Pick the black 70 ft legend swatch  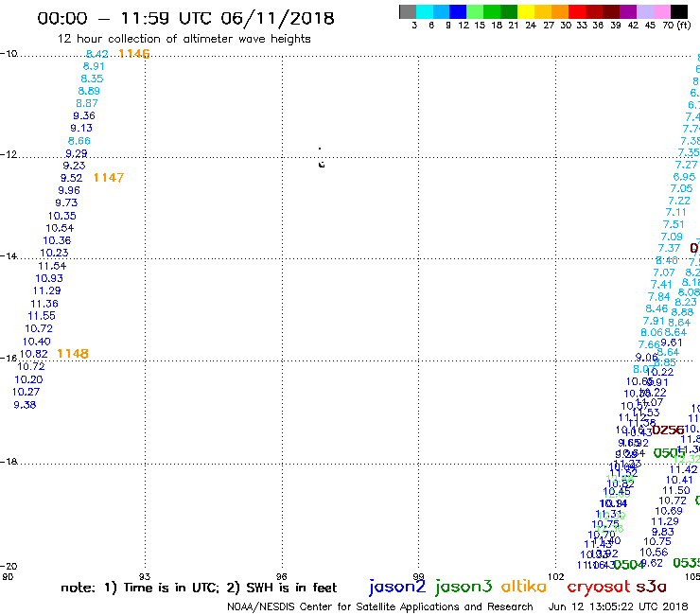coord(679,11)
